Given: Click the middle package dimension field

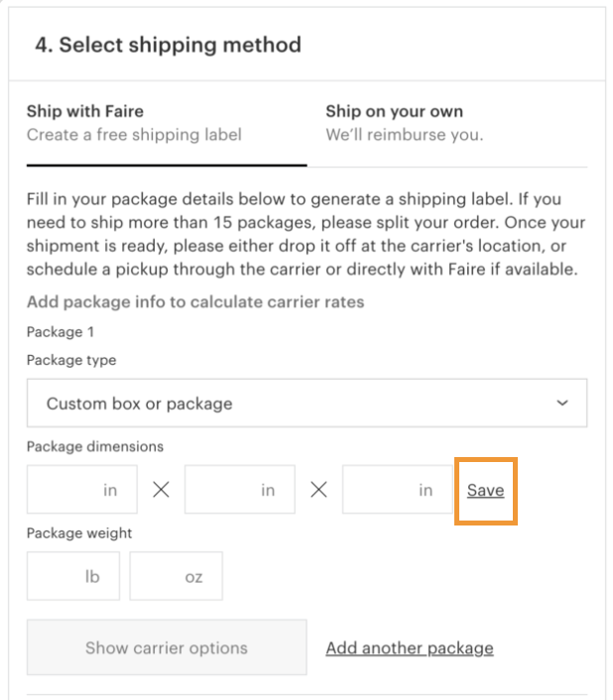Looking at the screenshot, I should 239,490.
